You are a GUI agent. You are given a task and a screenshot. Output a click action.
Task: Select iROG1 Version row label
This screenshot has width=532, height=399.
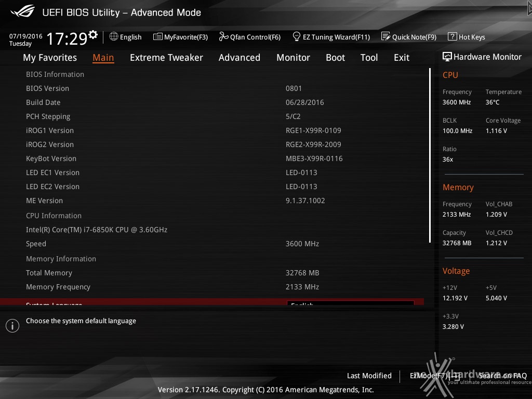(x=50, y=130)
